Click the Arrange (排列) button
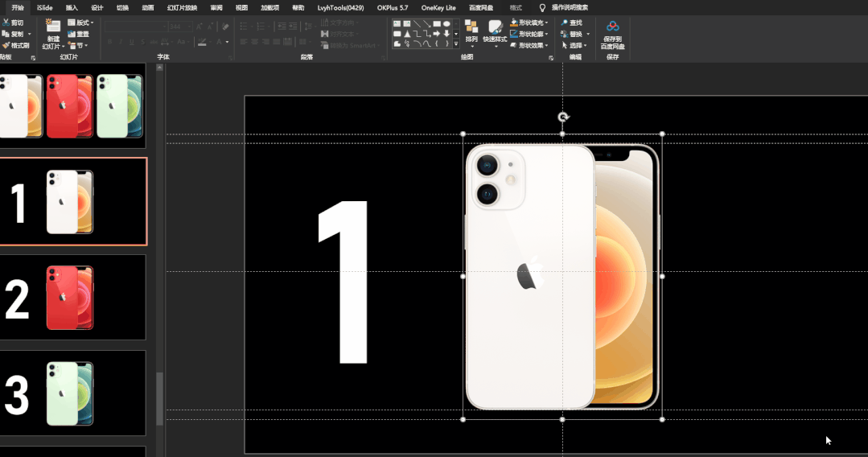This screenshot has width=868, height=457. point(471,31)
